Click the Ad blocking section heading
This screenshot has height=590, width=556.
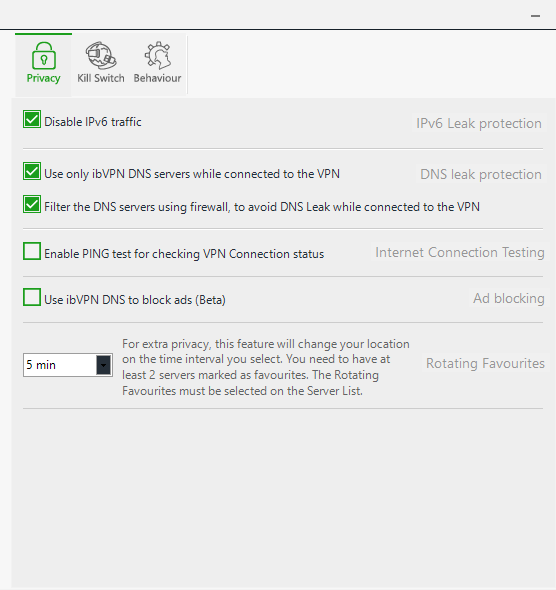click(509, 298)
